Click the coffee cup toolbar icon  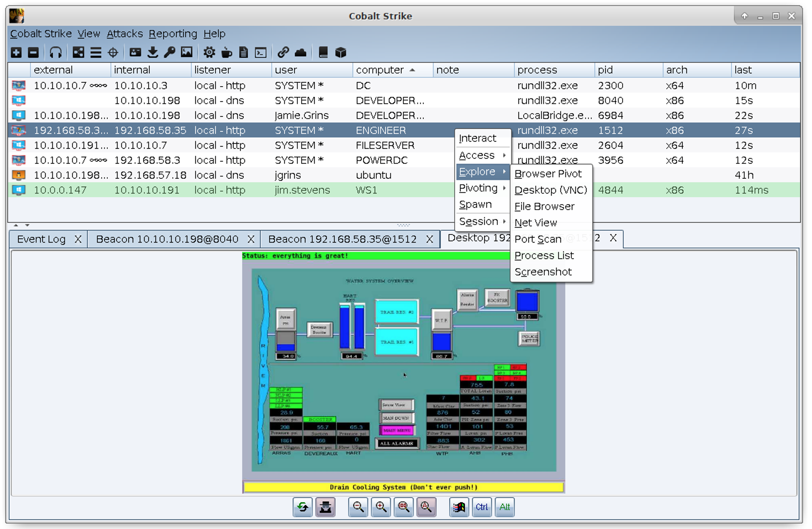pyautogui.click(x=227, y=52)
